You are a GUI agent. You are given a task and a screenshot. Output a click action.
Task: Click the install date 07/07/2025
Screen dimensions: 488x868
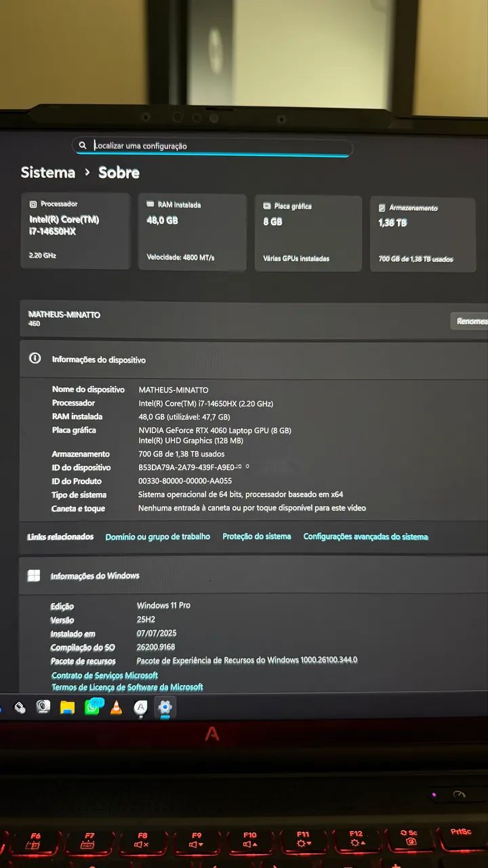[x=157, y=633]
